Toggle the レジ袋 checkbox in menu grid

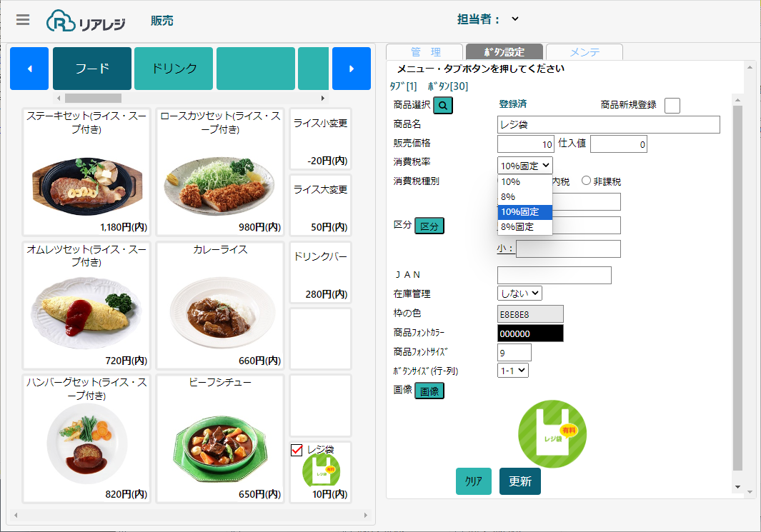pyautogui.click(x=297, y=450)
